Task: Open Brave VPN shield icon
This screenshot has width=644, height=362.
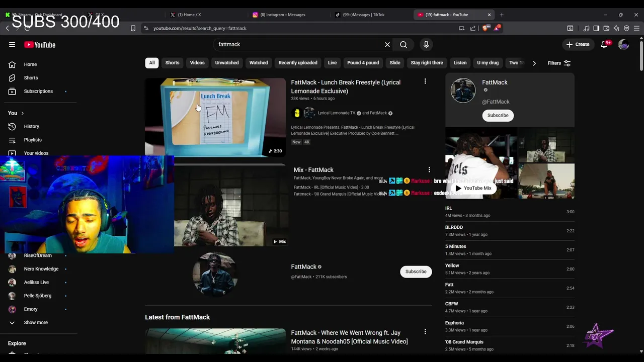Action: point(626,28)
